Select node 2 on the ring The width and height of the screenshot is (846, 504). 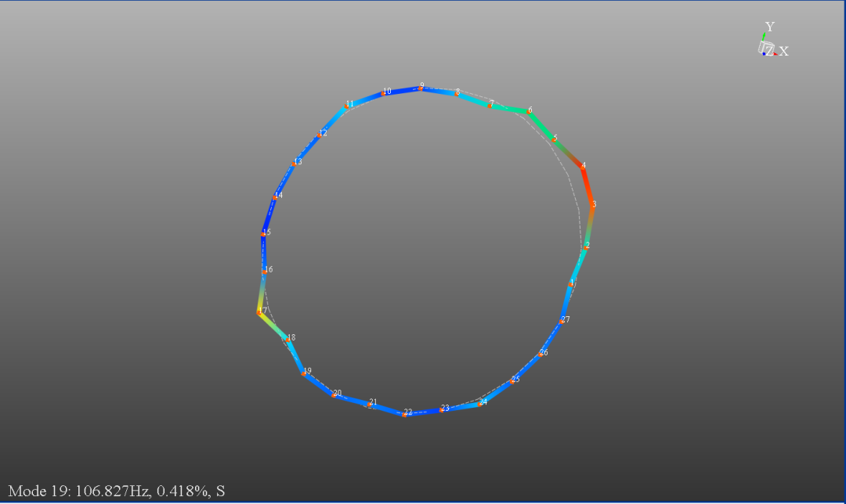click(x=586, y=247)
